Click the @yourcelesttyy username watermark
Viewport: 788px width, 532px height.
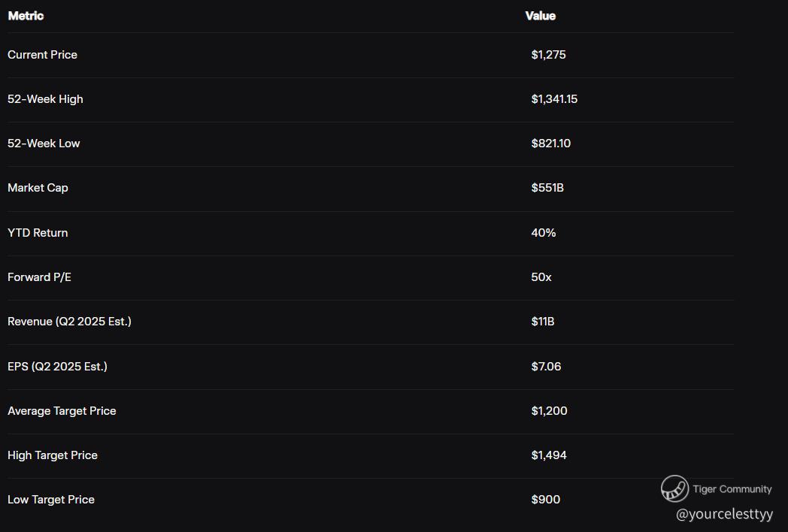[x=724, y=515]
